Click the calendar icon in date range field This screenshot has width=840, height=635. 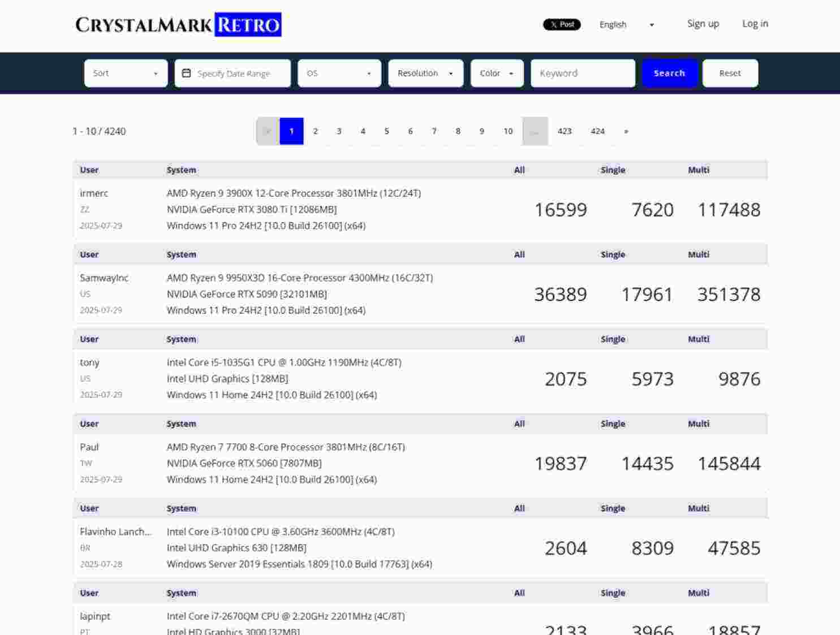point(187,72)
